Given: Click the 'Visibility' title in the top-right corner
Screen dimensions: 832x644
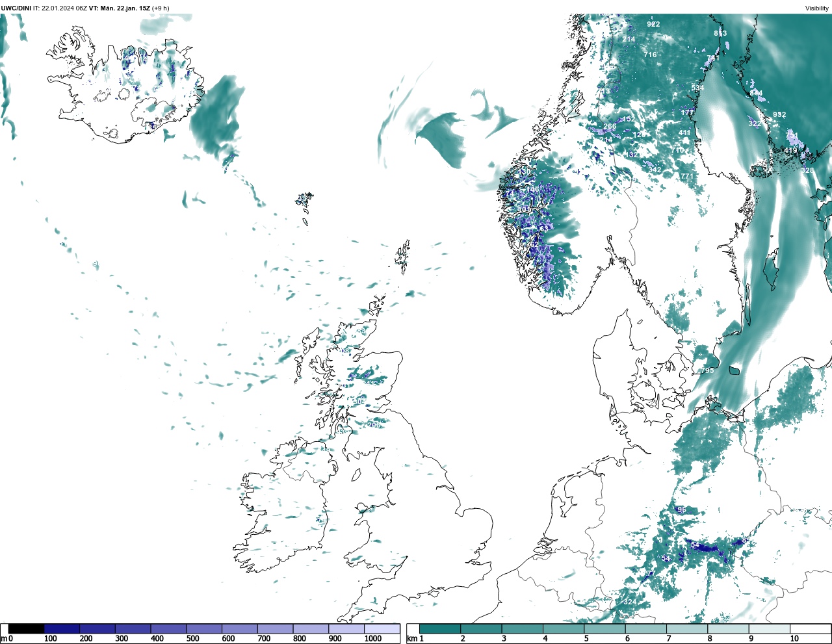Looking at the screenshot, I should 817,8.
